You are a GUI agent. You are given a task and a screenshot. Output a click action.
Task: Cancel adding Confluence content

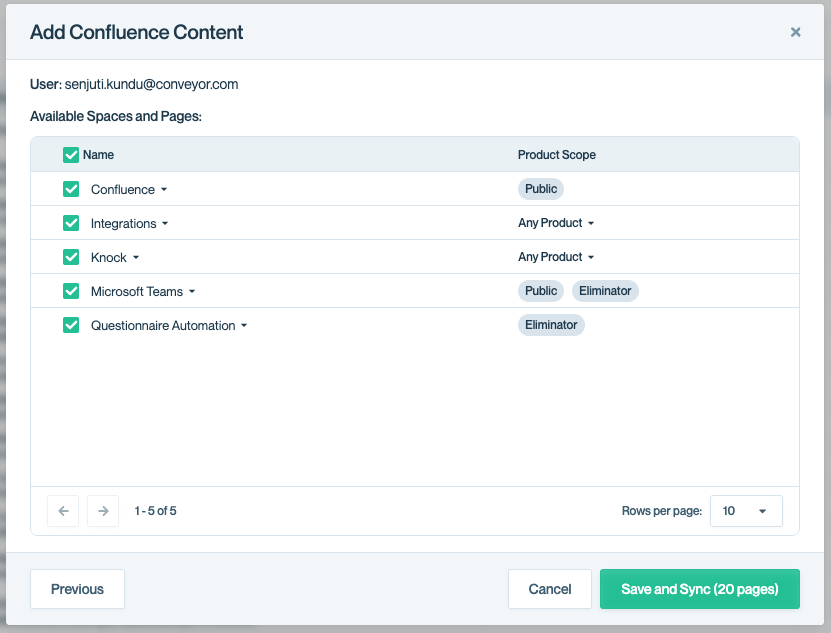(x=550, y=589)
